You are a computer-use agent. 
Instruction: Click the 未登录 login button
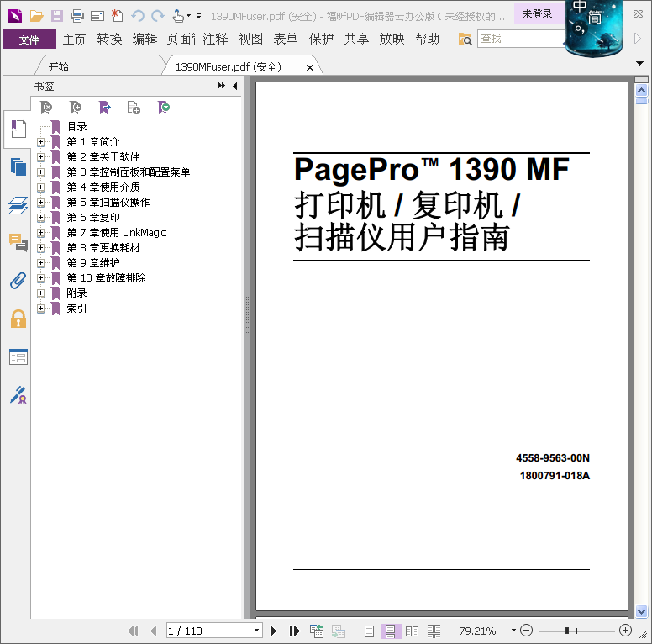pos(537,14)
